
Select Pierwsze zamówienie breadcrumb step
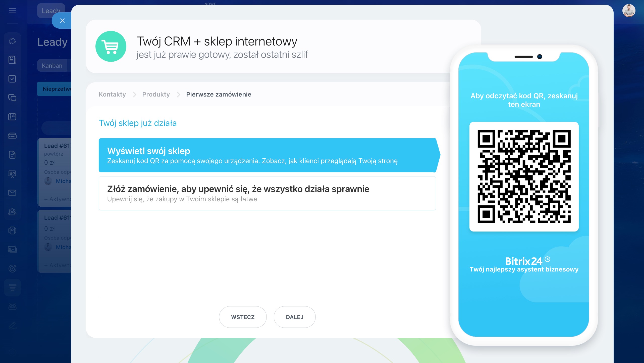tap(219, 94)
